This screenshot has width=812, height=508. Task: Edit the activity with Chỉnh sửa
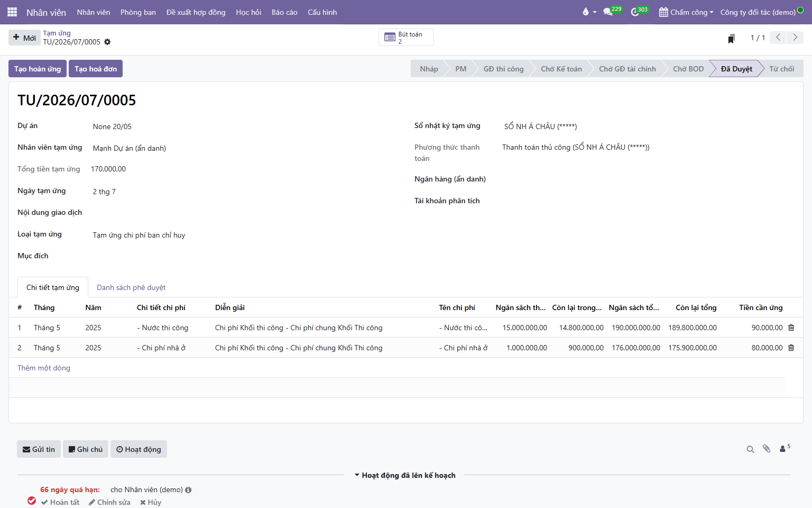(109, 502)
